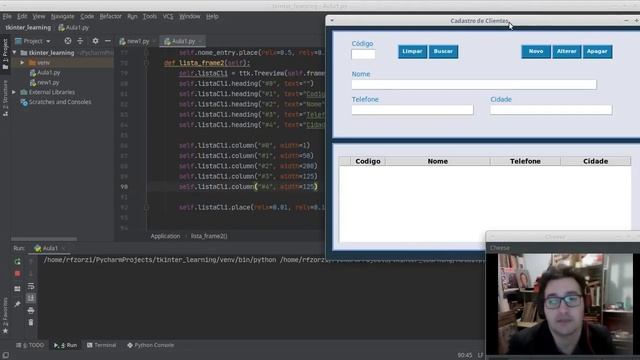Open the VCS menu

tap(168, 16)
